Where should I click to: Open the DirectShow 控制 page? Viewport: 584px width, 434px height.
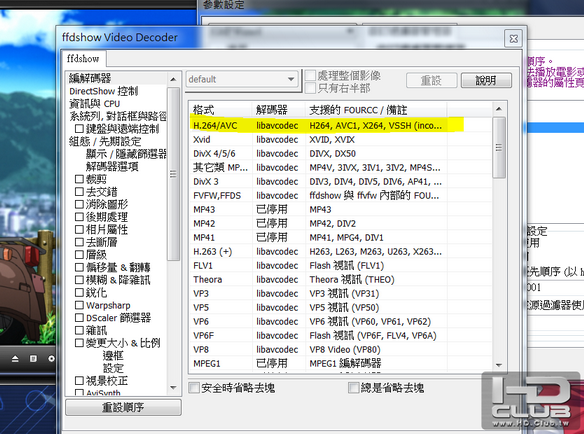coord(104,91)
